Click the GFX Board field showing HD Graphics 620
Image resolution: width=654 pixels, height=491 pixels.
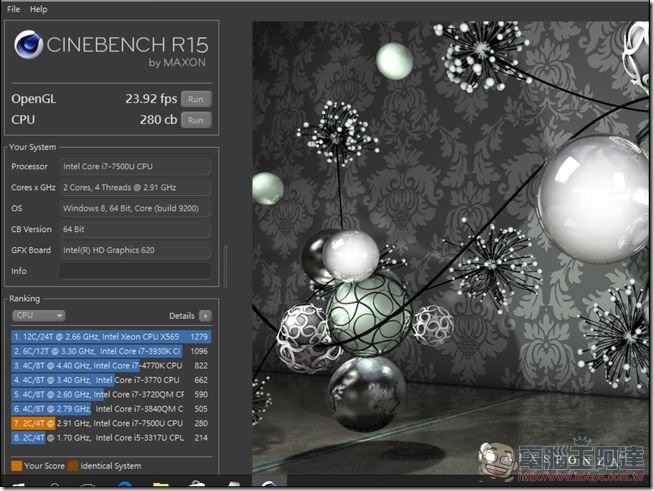135,250
